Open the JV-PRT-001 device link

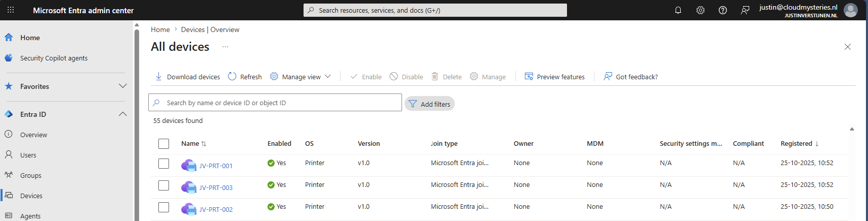coord(216,166)
